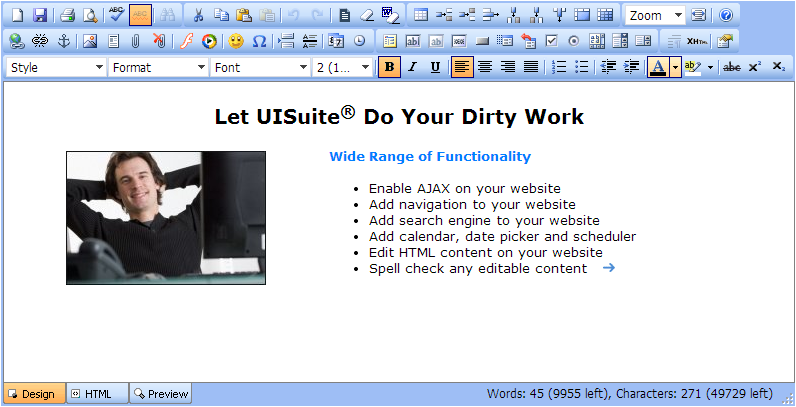This screenshot has height=407, width=796.
Task: Erase formatting with the eraser icon
Action: click(367, 15)
